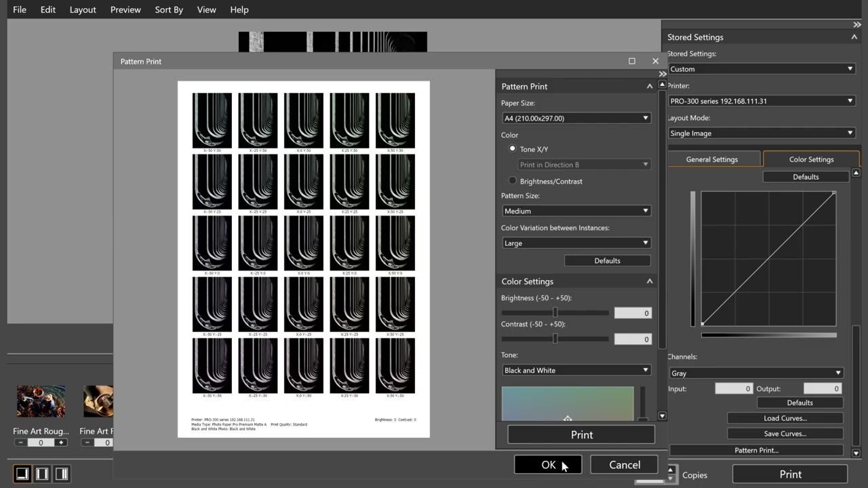Decrease copies with minus under Fine Art Roug...

coord(20,443)
